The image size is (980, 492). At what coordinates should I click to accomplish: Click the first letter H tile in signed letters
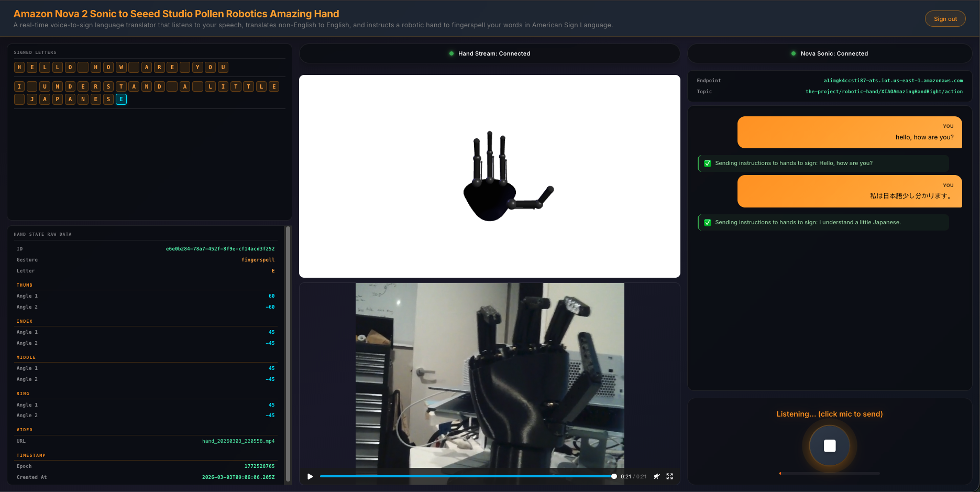pos(19,67)
